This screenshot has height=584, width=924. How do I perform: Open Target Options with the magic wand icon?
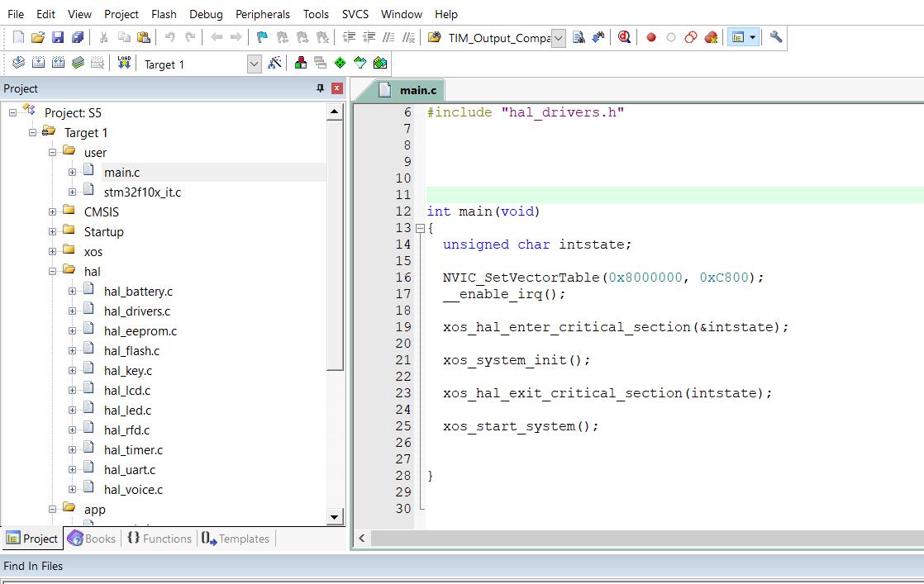coord(274,63)
